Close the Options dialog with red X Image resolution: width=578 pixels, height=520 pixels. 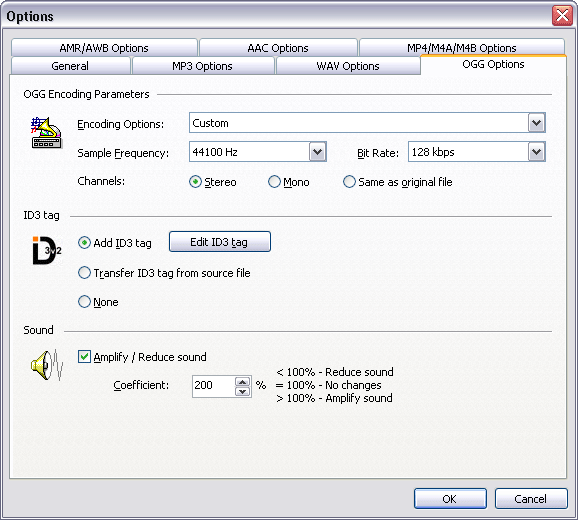[562, 16]
